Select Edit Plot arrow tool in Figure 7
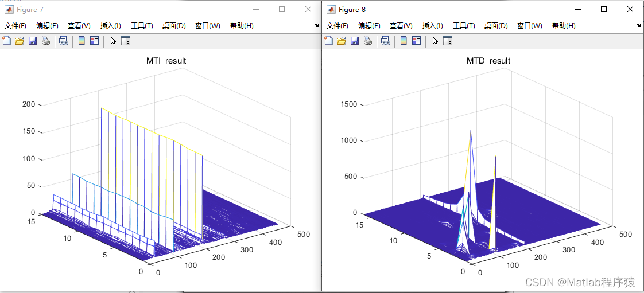Image resolution: width=644 pixels, height=293 pixels. point(113,41)
